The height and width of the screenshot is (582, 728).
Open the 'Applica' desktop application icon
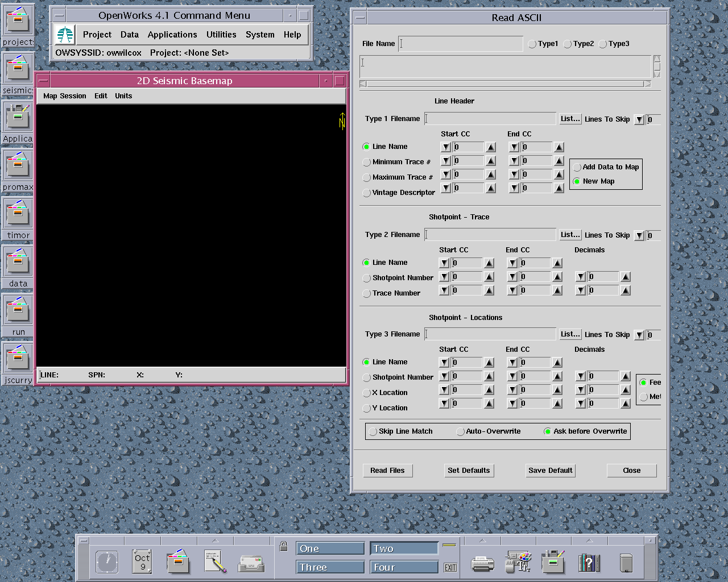coord(18,117)
